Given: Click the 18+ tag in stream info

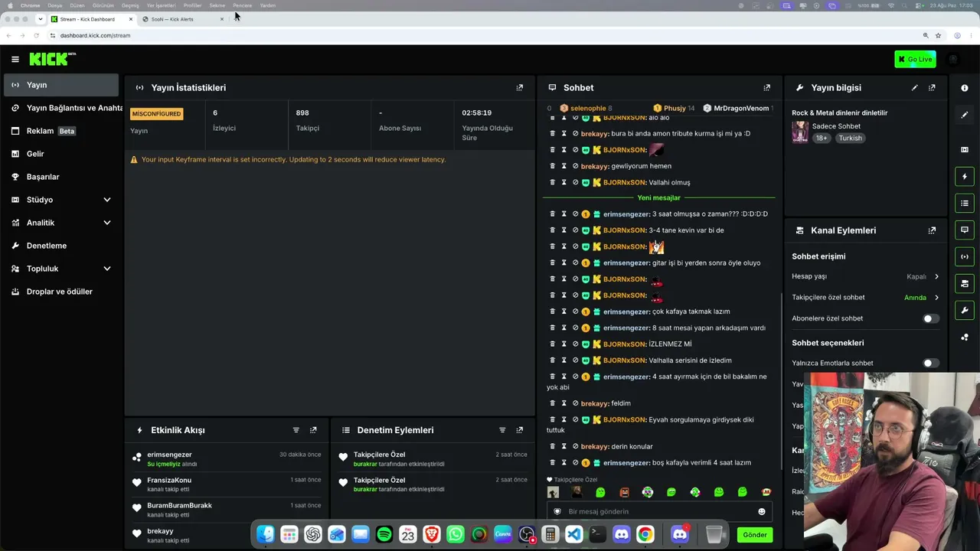Looking at the screenshot, I should tap(822, 139).
